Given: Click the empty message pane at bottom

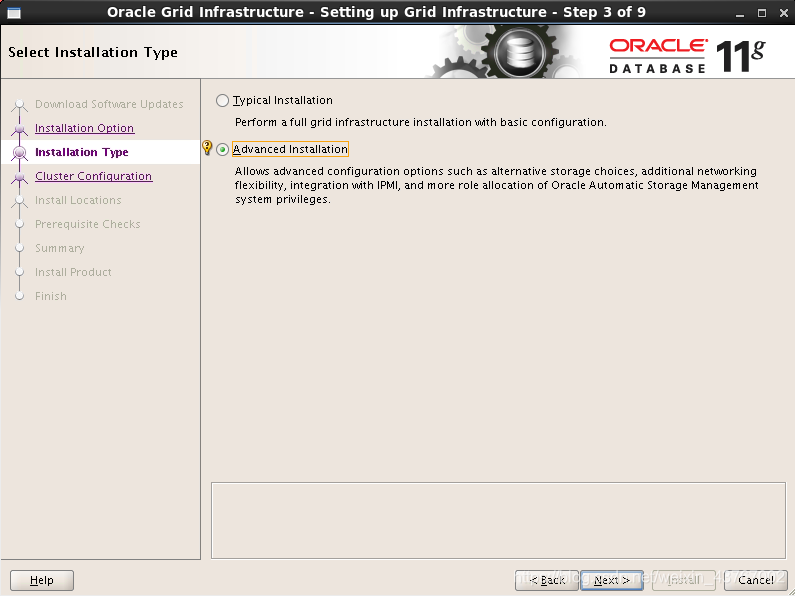Looking at the screenshot, I should point(498,520).
